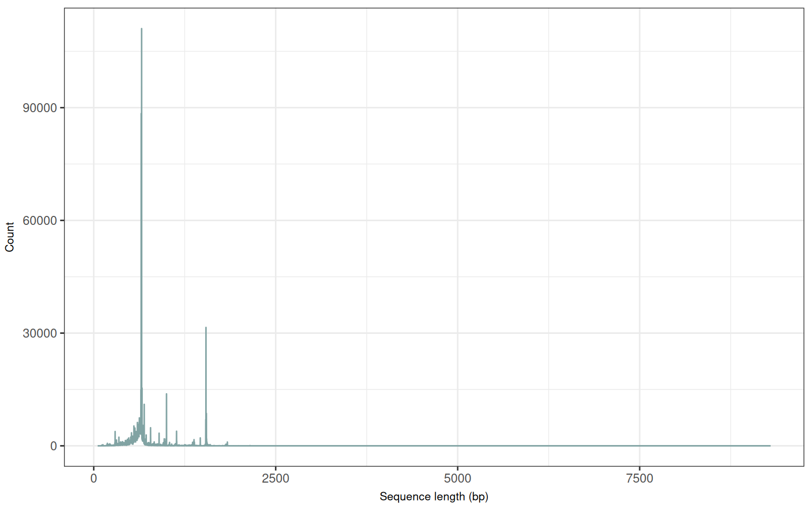
Task: Select the 5000 x-axis tick label
Action: pos(457,479)
